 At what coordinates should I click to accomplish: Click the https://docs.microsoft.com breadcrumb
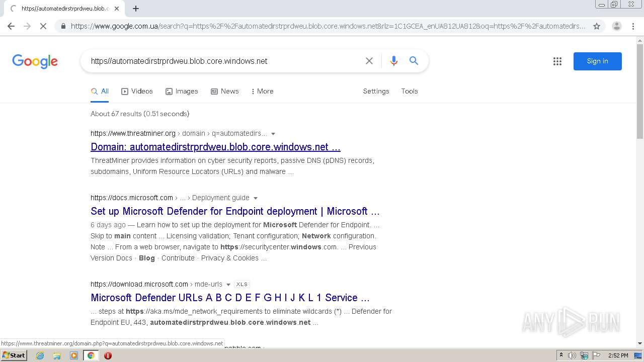132,198
